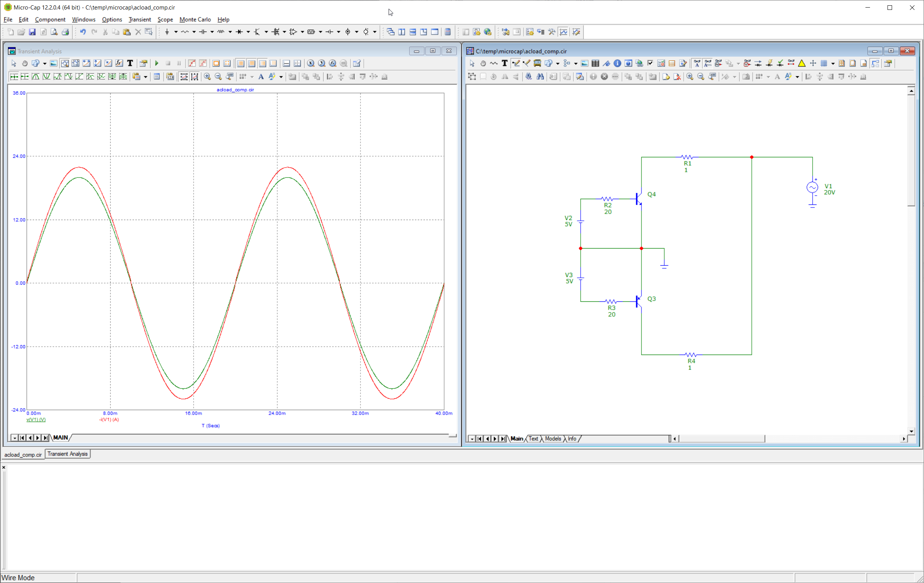Select the Wire mode tool in schematic toolbar
The width and height of the screenshot is (924, 583).
pyautogui.click(x=516, y=63)
